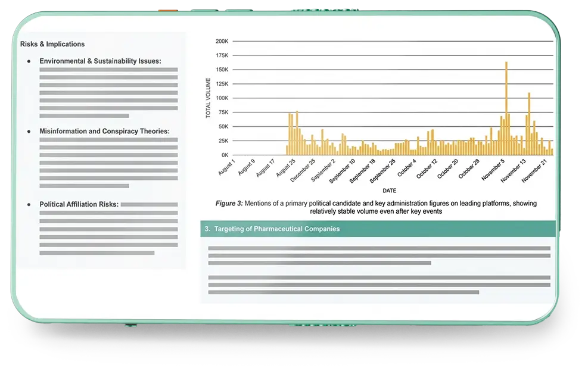Click the '175K' y-axis label
This screenshot has width=588, height=368.
click(222, 55)
